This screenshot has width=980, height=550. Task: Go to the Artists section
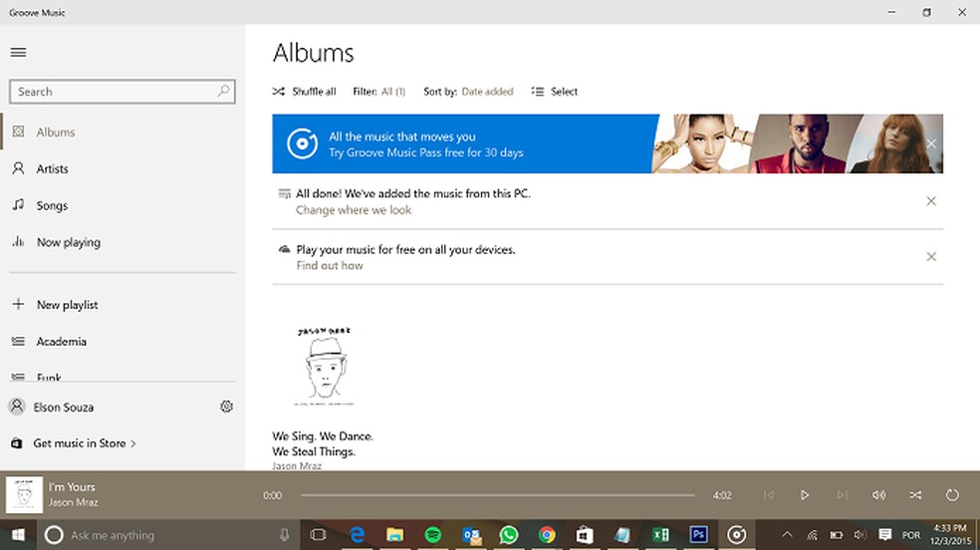tap(122, 168)
